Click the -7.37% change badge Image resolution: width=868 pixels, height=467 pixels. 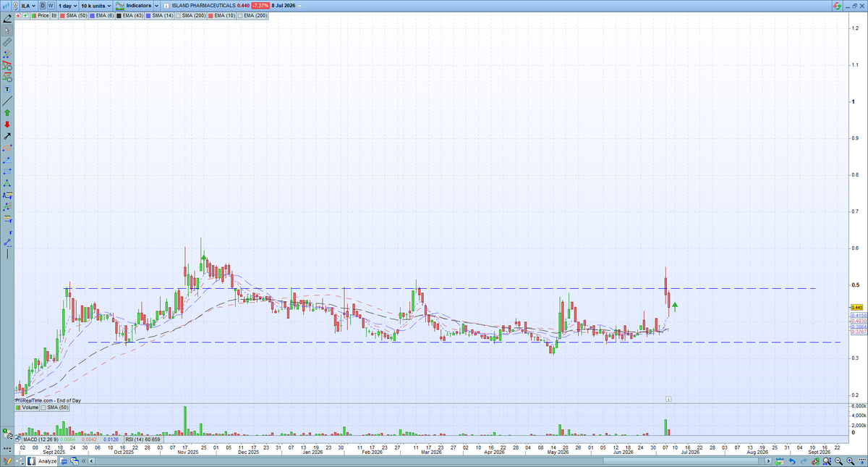click(x=260, y=6)
